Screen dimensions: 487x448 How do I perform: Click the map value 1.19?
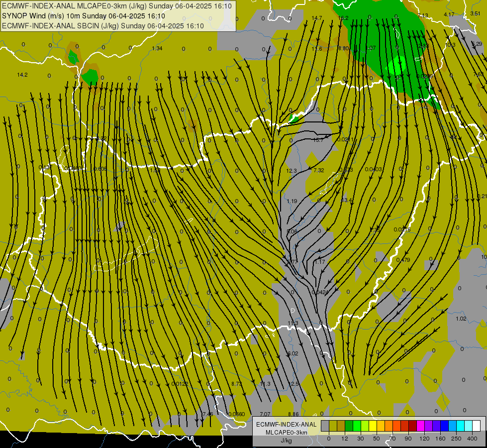point(292,201)
